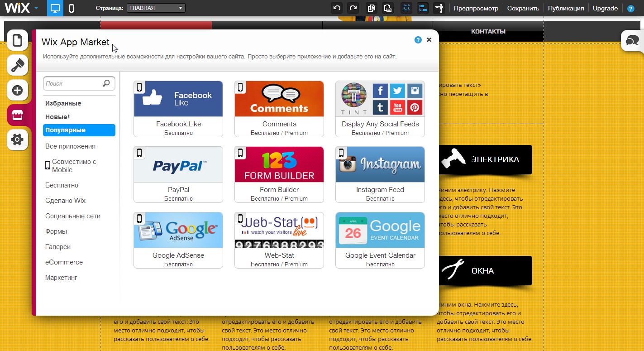Click the Upgrade link
Screen dimensions: 644x351
coord(605,8)
